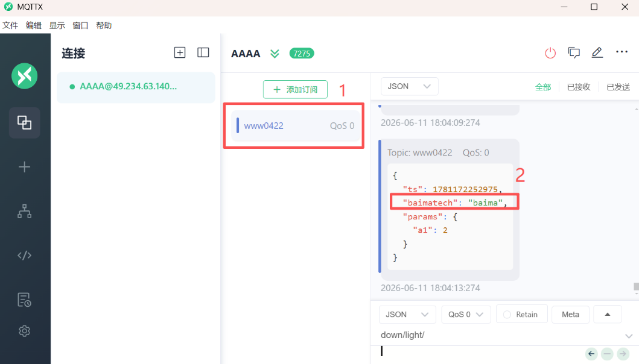Create new connection via plus sidebar icon

(x=25, y=167)
